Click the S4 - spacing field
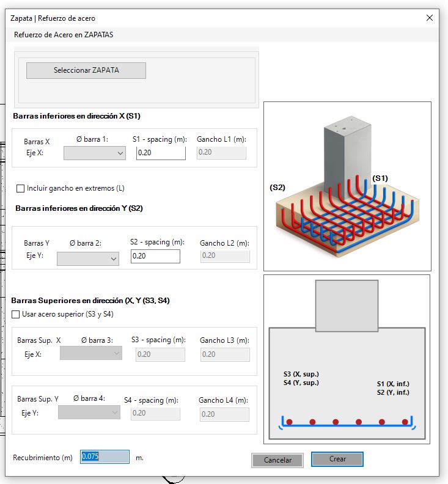Viewport: 448px width, 484px height. [x=155, y=413]
